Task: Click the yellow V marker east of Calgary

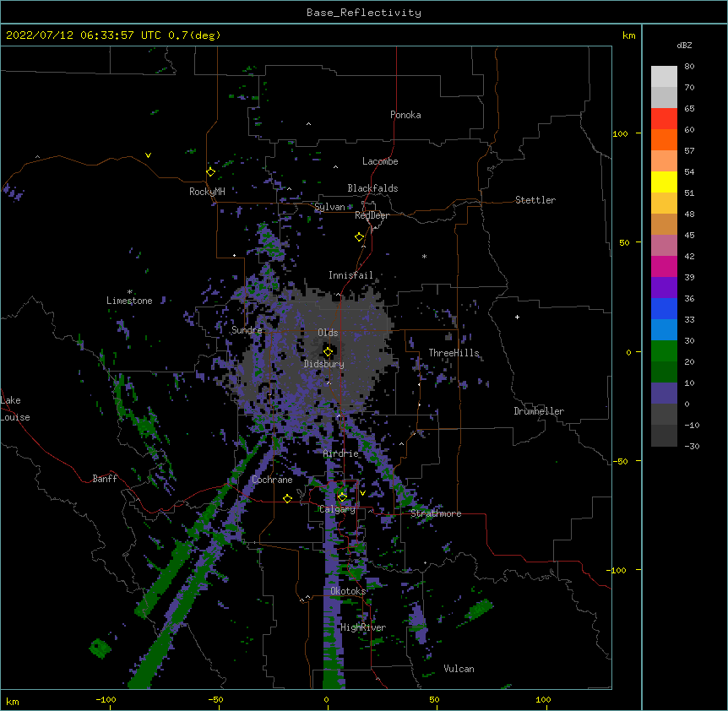Action: 362,493
